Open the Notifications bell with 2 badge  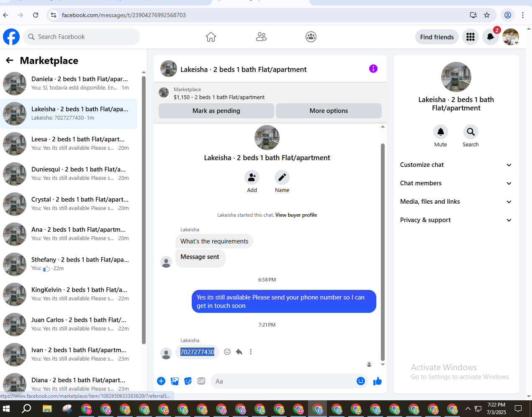tap(491, 37)
